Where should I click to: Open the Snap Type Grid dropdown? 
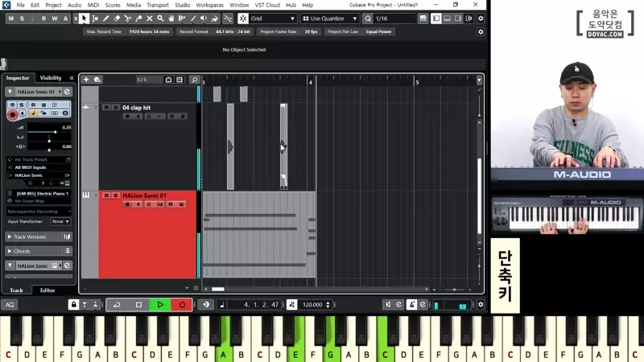[x=273, y=19]
